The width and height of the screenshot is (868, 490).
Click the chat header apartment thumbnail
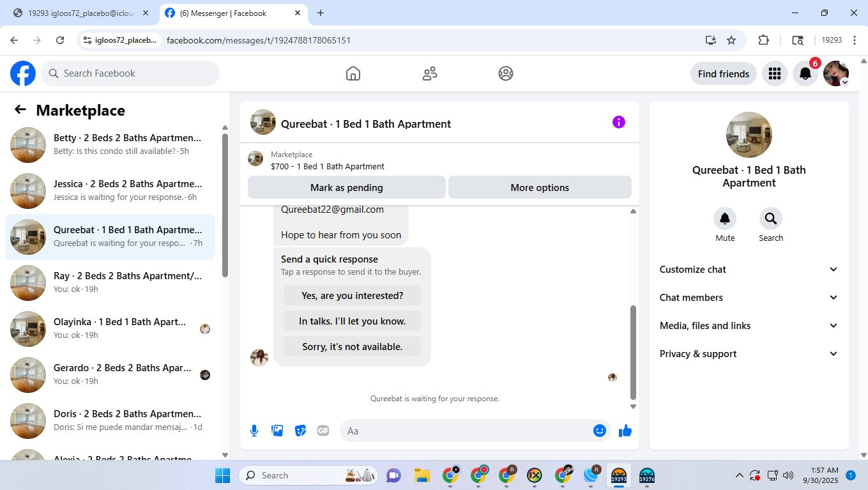tap(263, 122)
